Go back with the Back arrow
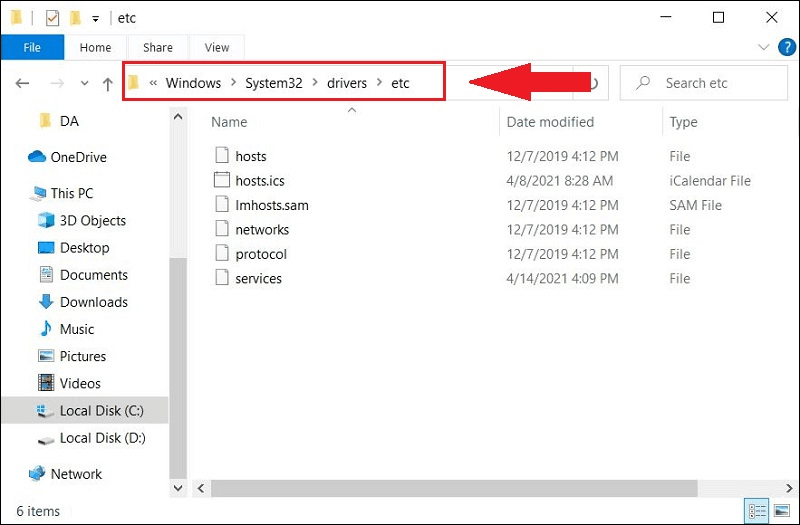 22,83
